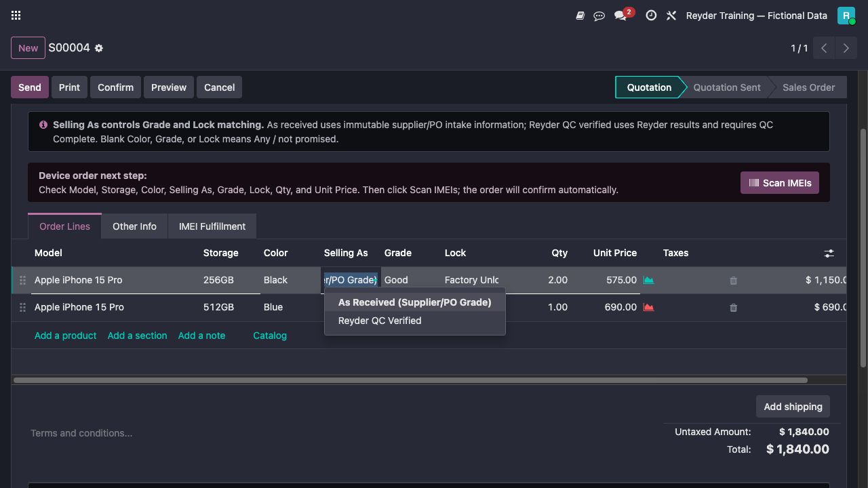Click the 1 / 1 pager counter
The height and width of the screenshot is (488, 868).
point(800,48)
